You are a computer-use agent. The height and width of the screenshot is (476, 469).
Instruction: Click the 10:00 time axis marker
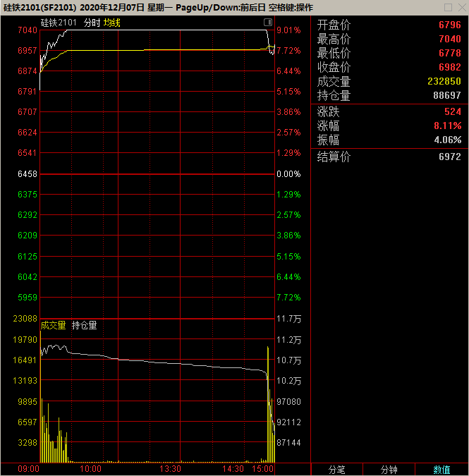[90, 469]
